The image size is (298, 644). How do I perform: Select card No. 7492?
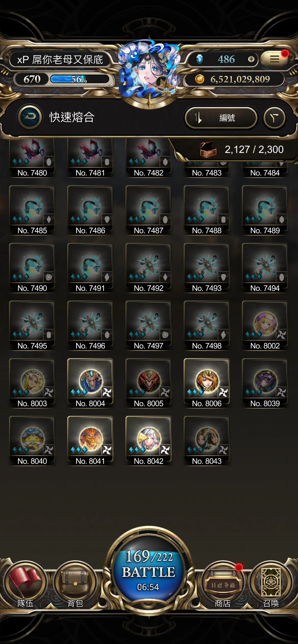148,268
